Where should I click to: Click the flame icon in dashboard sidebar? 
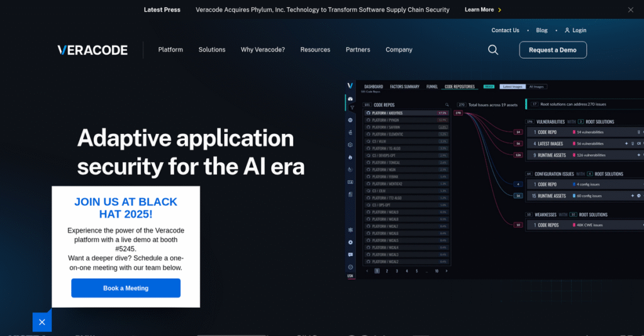click(x=350, y=157)
